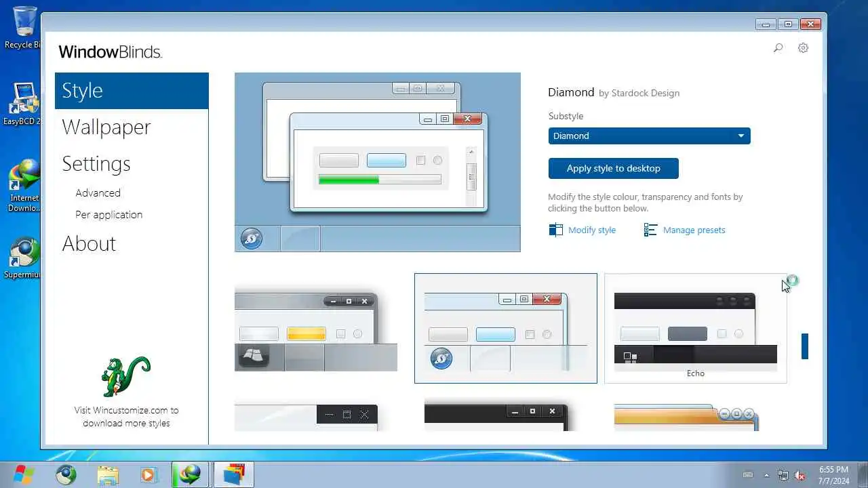The image size is (868, 488).
Task: Select the Internet Download Manager desktop icon
Action: click(x=24, y=185)
